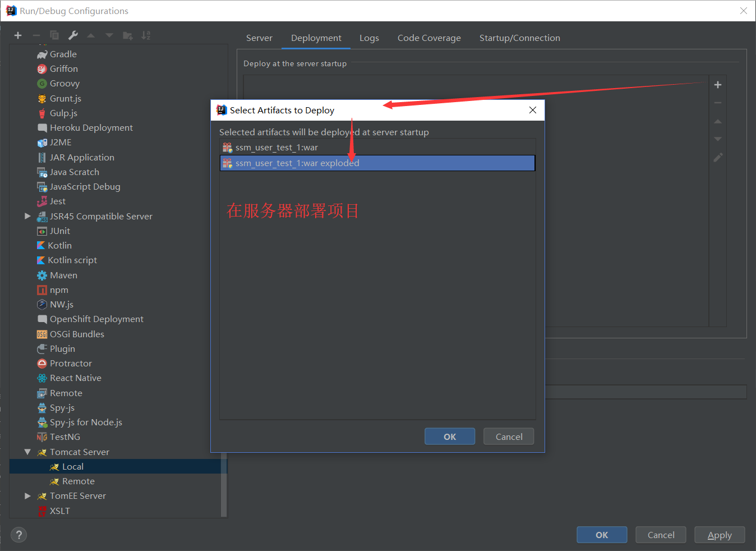Viewport: 756px width, 551px height.
Task: Expand the TomEE Server node
Action: [27, 495]
